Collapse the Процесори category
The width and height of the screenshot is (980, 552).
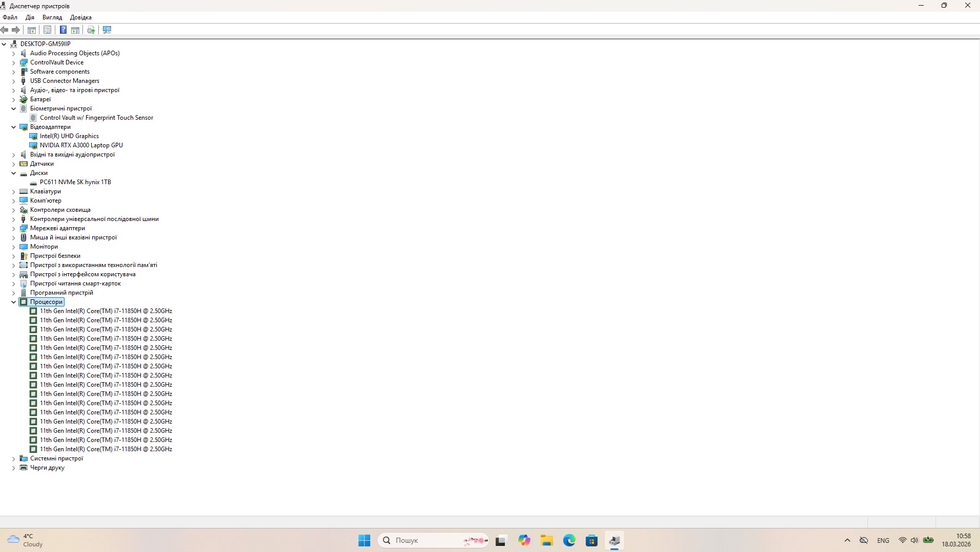point(14,302)
